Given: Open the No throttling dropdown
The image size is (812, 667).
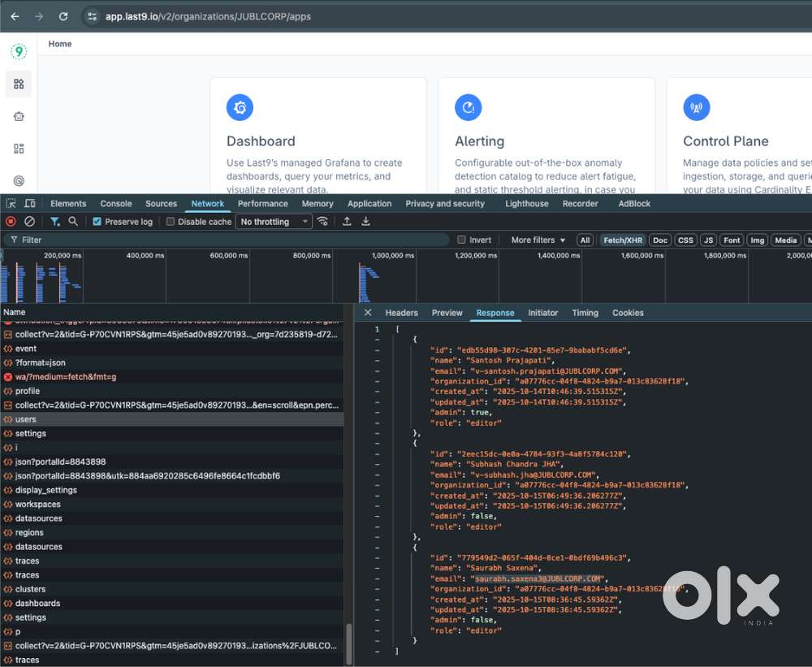Looking at the screenshot, I should click(274, 222).
